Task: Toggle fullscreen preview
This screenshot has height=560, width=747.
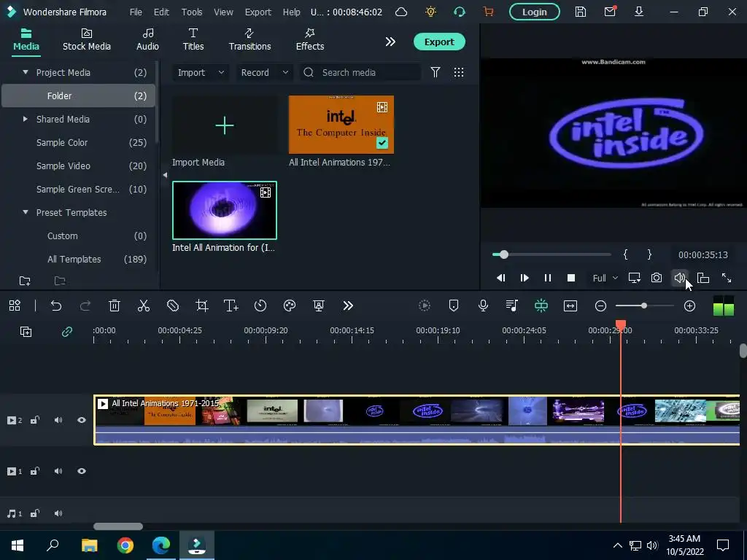Action: 726,278
